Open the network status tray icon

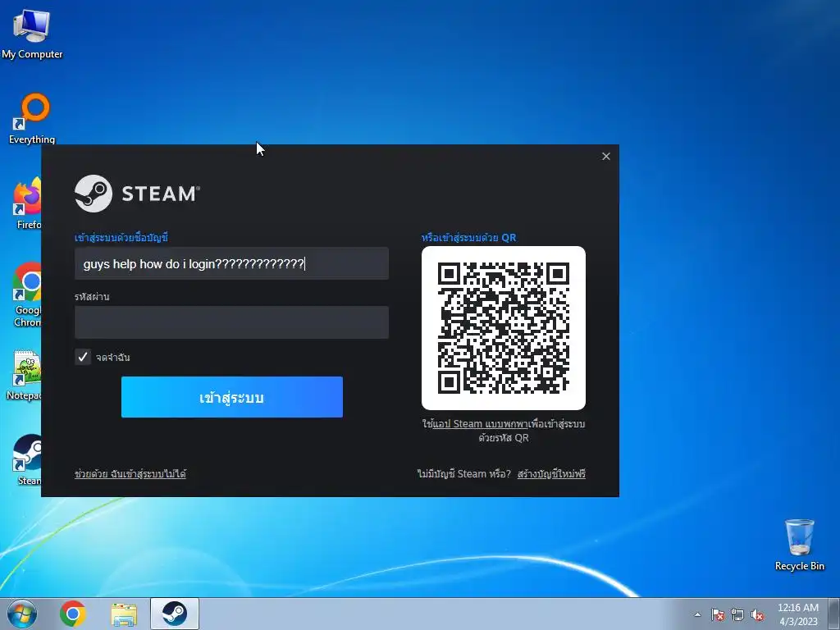click(x=737, y=615)
